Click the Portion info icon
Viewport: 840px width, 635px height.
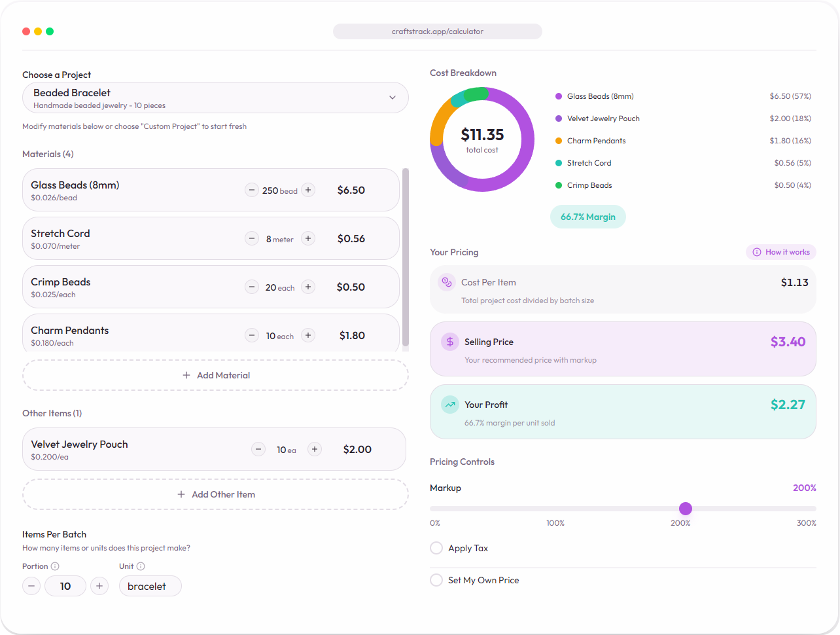pyautogui.click(x=55, y=566)
